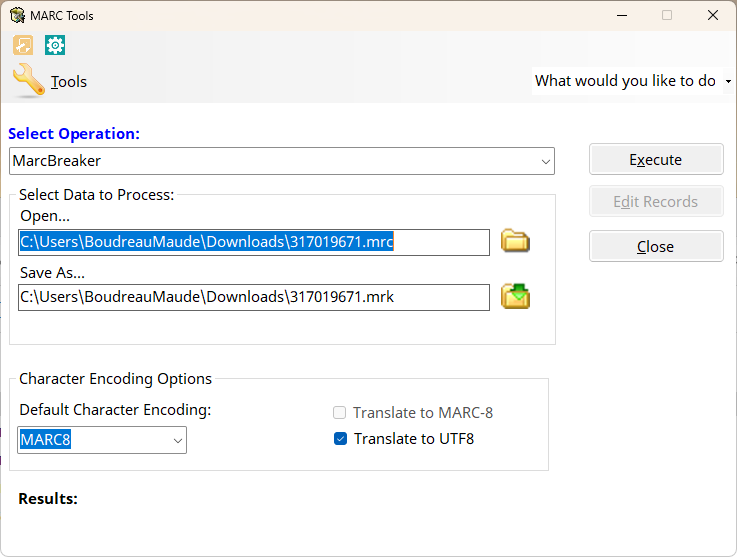Expand the Select Operation MarcBreaker dropdown
Image resolution: width=737 pixels, height=557 pixels.
(545, 161)
